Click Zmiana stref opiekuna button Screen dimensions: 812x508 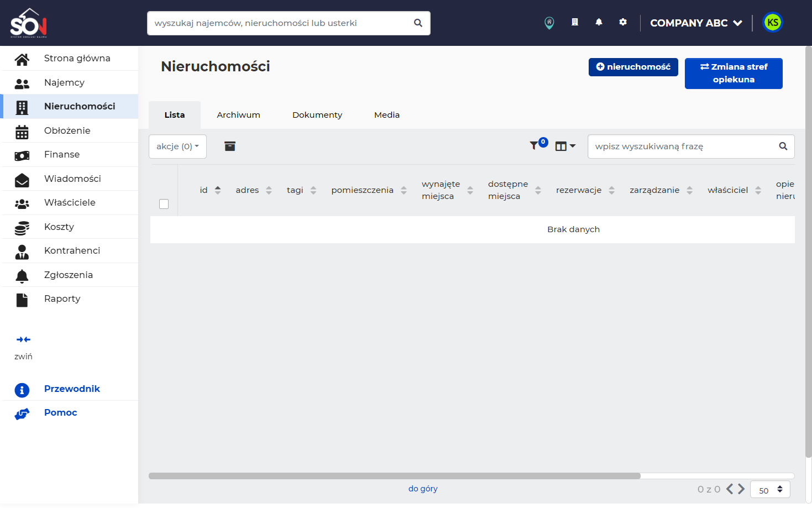click(734, 74)
